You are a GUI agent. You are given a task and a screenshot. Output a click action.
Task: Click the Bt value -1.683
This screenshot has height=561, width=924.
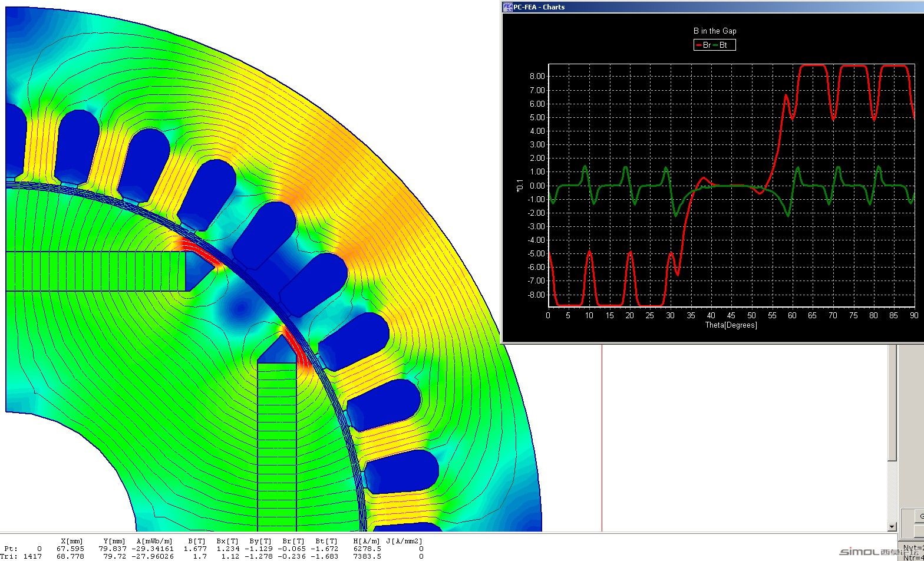point(324,556)
